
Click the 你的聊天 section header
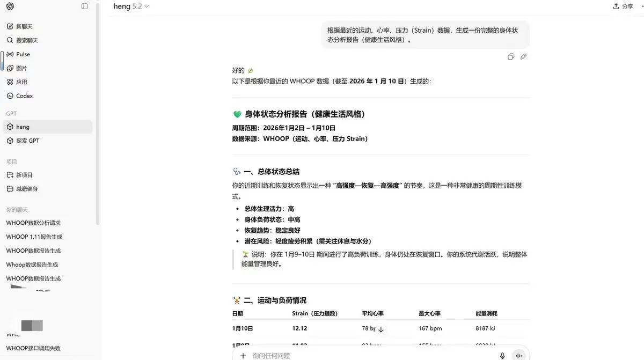(x=17, y=210)
